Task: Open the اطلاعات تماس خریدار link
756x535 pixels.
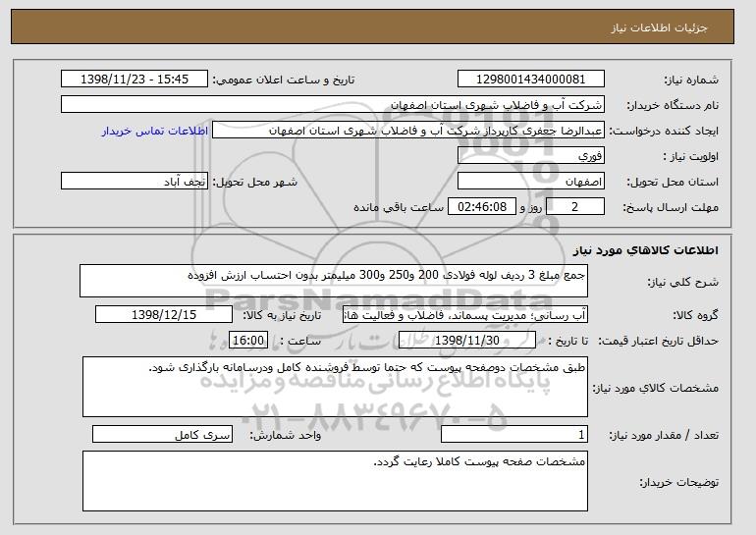Action: click(155, 131)
